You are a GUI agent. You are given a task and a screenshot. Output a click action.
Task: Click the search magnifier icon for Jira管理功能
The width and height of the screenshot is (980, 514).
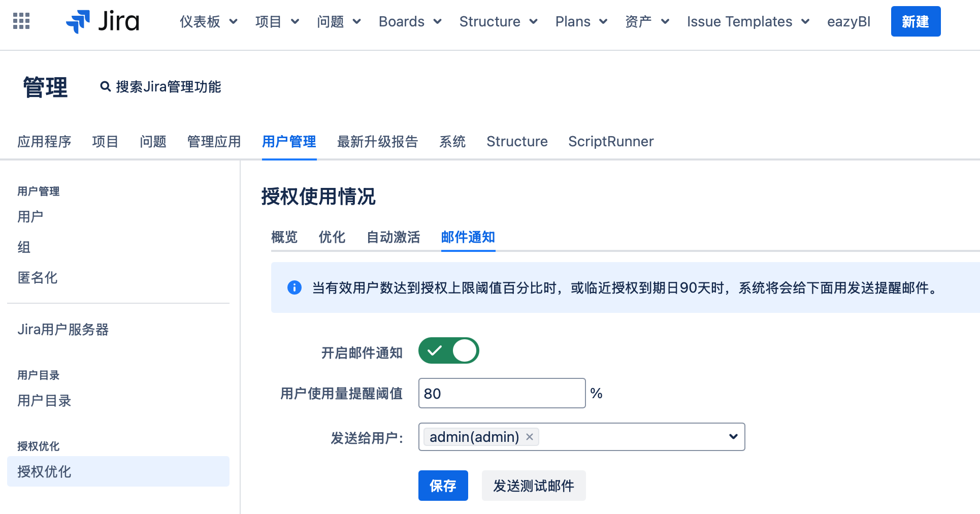(105, 87)
